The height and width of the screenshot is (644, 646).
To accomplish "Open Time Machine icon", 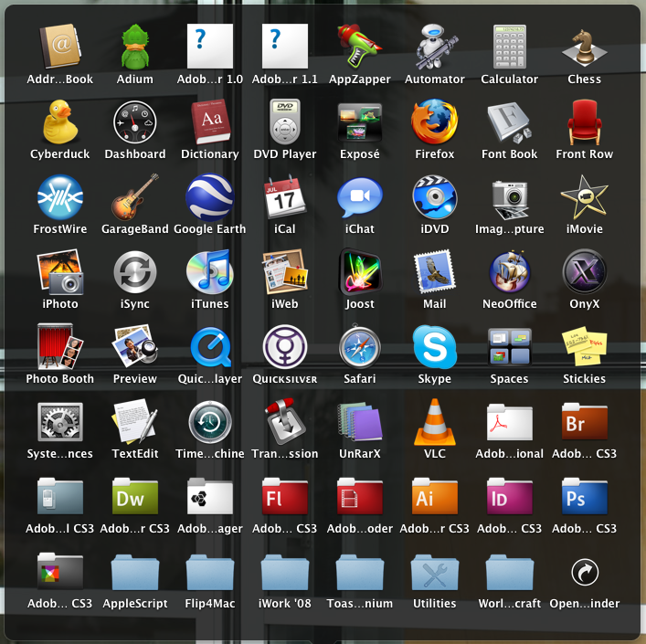I will pyautogui.click(x=210, y=422).
